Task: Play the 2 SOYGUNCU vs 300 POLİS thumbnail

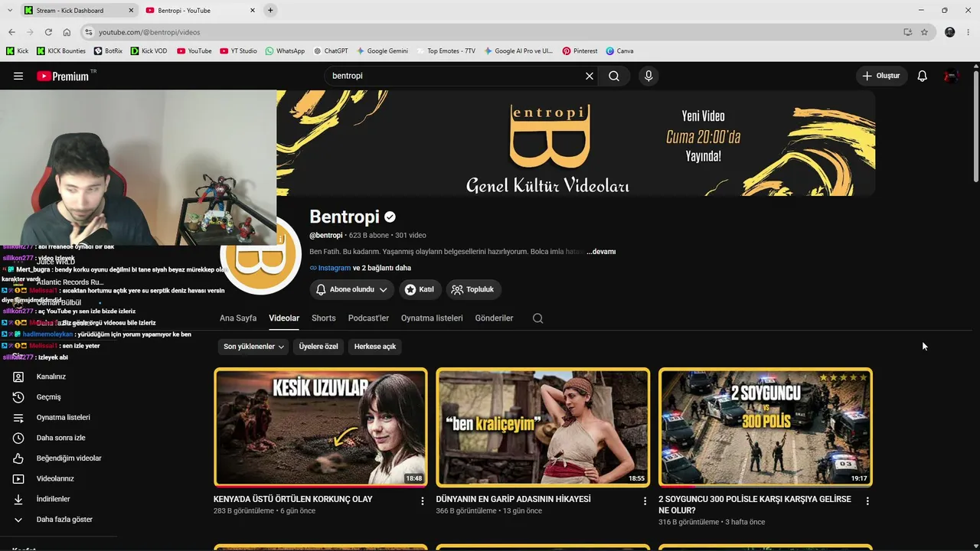Action: pos(766,427)
